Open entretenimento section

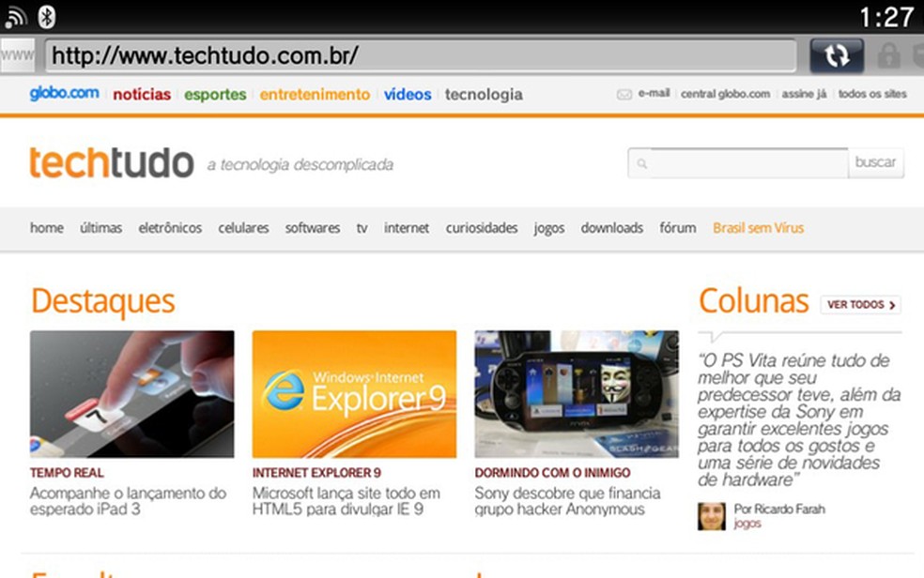(x=315, y=94)
